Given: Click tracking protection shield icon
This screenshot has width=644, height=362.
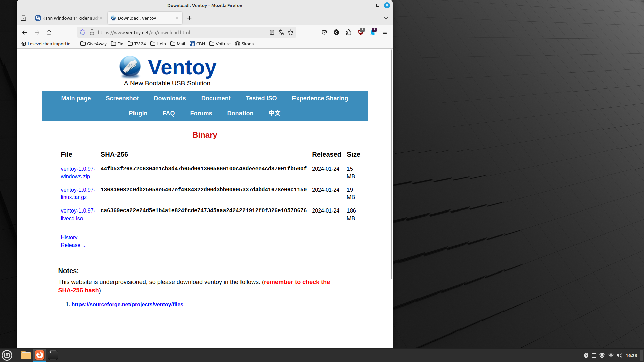Looking at the screenshot, I should (x=83, y=33).
